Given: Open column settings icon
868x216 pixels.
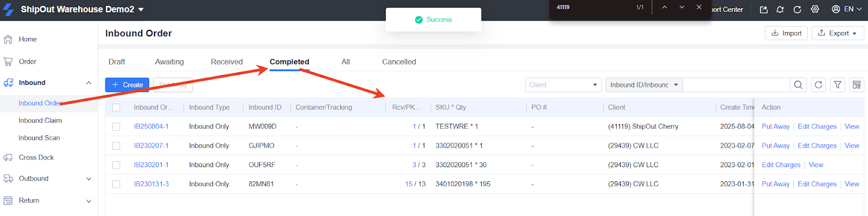Looking at the screenshot, I should [x=857, y=85].
